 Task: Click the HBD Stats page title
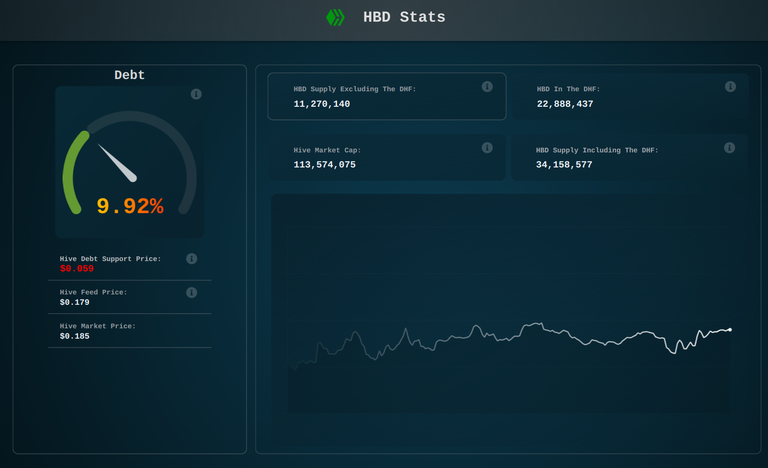[x=404, y=17]
